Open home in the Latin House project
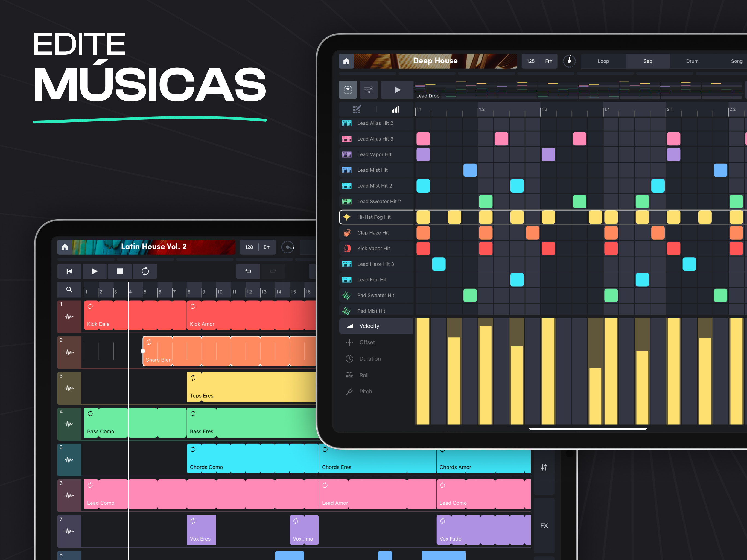Image resolution: width=747 pixels, height=560 pixels. pyautogui.click(x=65, y=247)
